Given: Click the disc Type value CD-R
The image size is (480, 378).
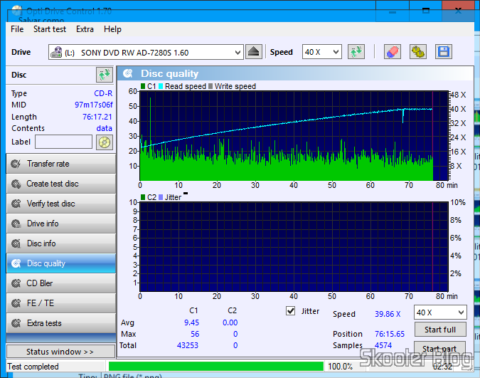Looking at the screenshot, I should pos(103,93).
